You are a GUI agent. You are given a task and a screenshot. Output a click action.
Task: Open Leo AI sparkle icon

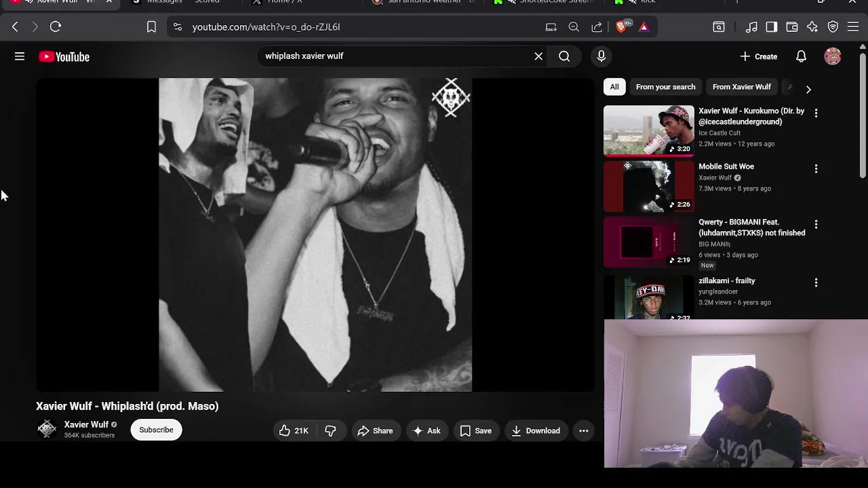coord(812,27)
